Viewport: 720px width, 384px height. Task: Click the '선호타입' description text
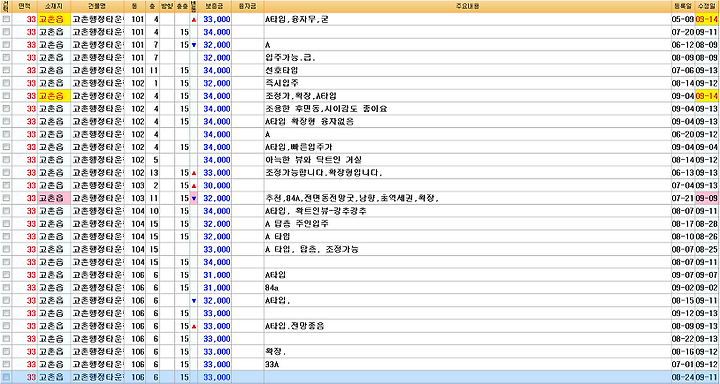click(281, 71)
